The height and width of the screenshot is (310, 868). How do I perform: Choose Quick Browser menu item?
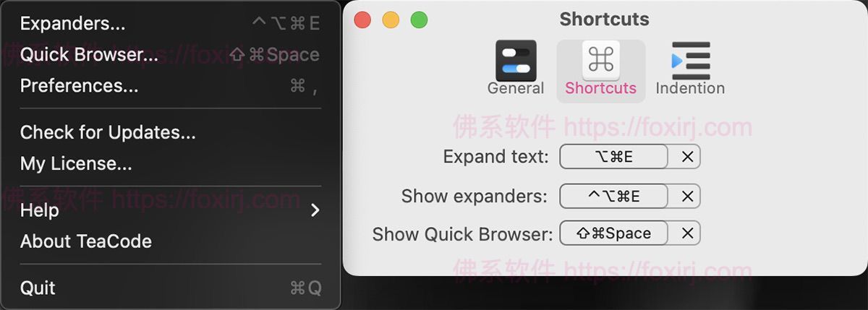point(89,55)
